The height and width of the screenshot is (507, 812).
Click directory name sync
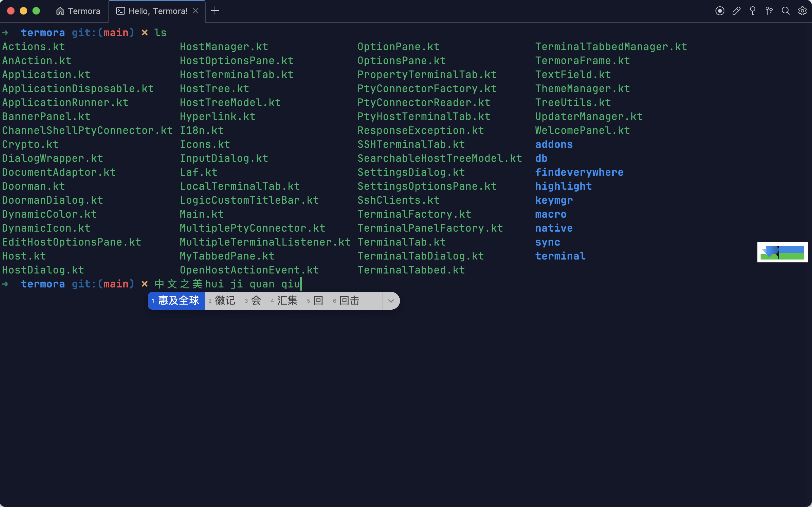click(548, 242)
